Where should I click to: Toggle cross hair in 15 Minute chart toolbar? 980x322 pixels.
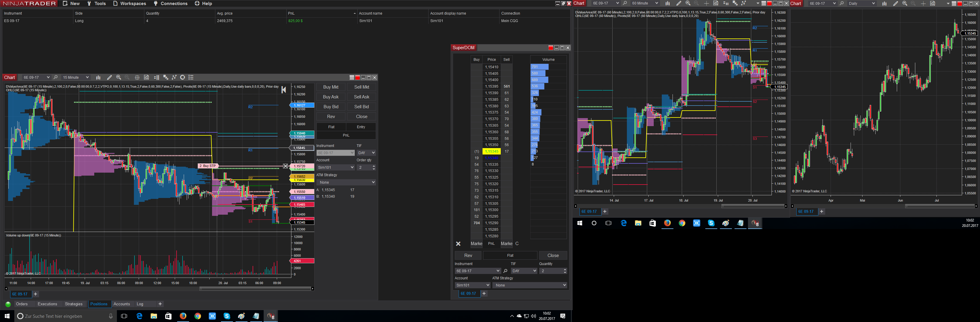[137, 77]
